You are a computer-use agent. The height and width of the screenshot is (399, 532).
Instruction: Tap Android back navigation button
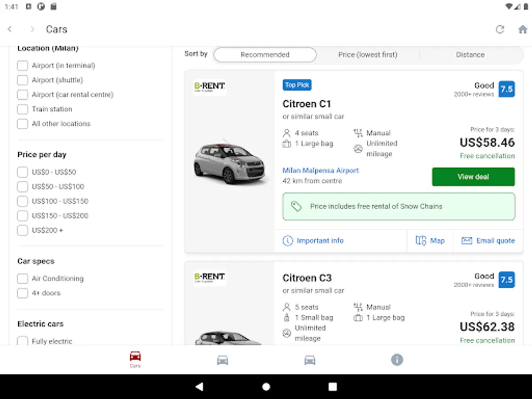(199, 387)
